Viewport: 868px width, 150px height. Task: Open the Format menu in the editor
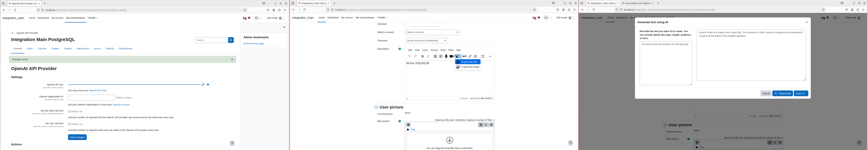coord(434,50)
